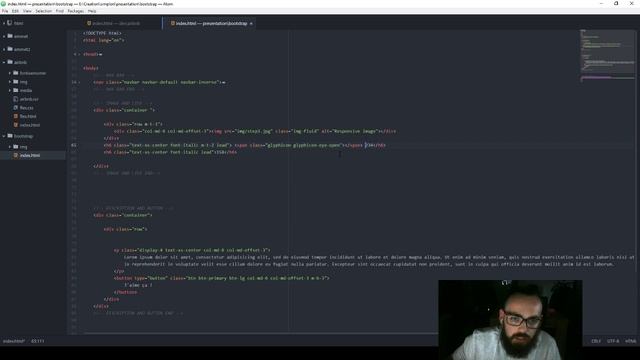Open the Selection menu
Screen dimensions: 640x360
coord(43,11)
